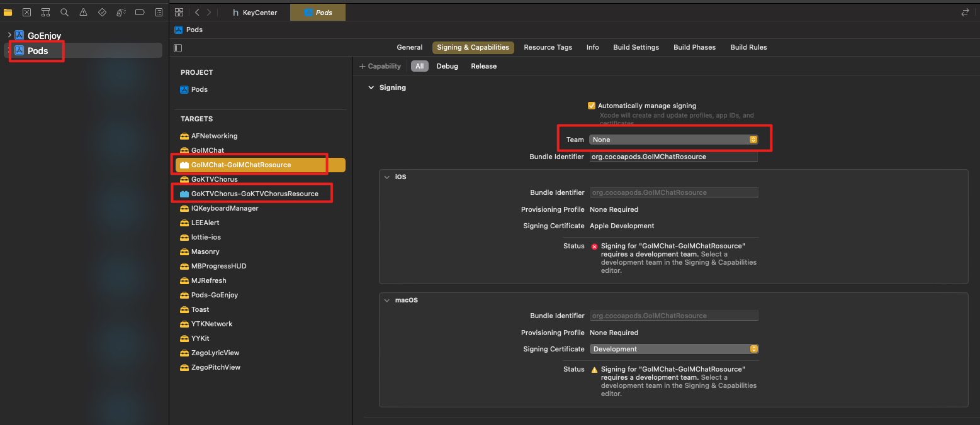Toggle Automatically manage signing checkbox

tap(592, 106)
